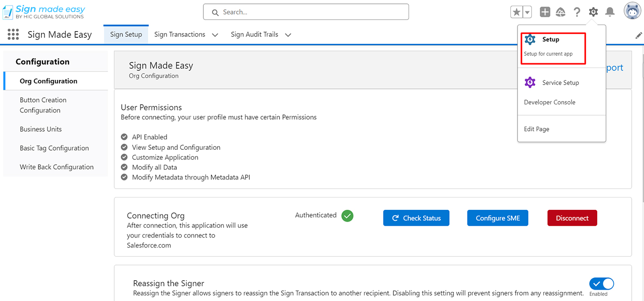Screen dimensions: 644x301
Task: Choose Service Setup menu entry
Action: [561, 83]
